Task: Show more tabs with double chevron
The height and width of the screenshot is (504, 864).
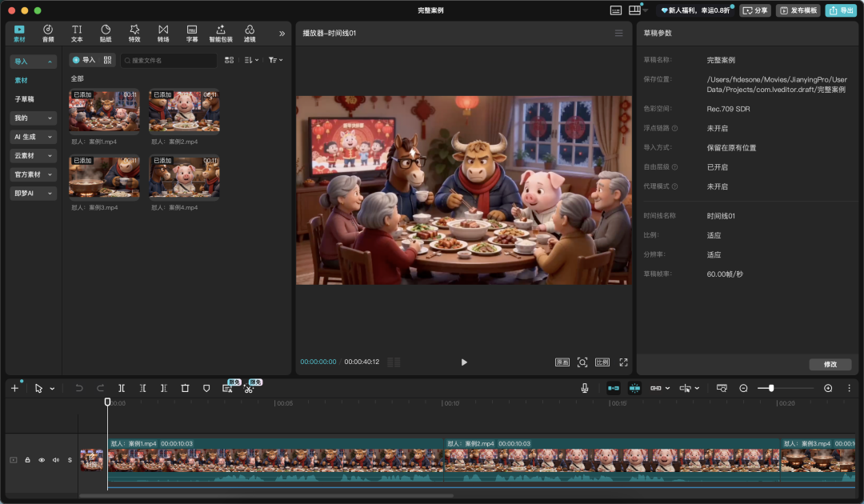Action: (282, 34)
